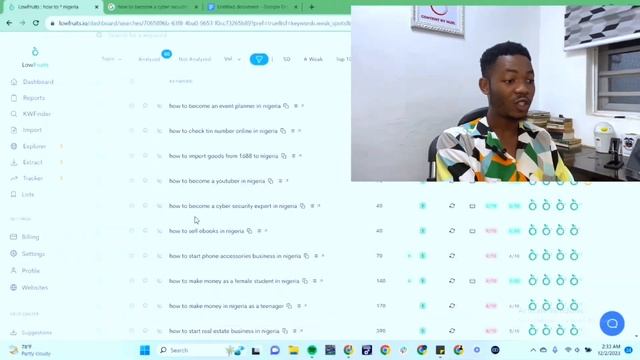Viewport: 640px width, 360px height.
Task: Check the 'sell ebooks in nigeria' row checkbox
Action: click(x=131, y=231)
